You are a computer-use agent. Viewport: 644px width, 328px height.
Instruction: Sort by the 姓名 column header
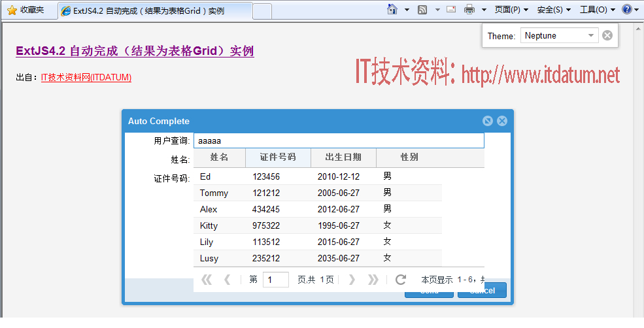pos(219,157)
